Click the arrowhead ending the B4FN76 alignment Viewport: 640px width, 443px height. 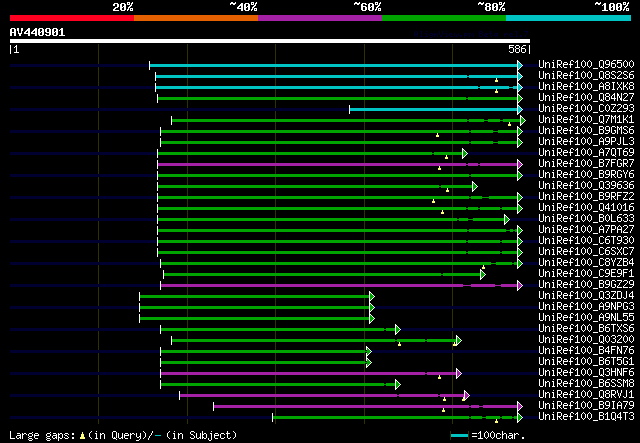coord(369,352)
